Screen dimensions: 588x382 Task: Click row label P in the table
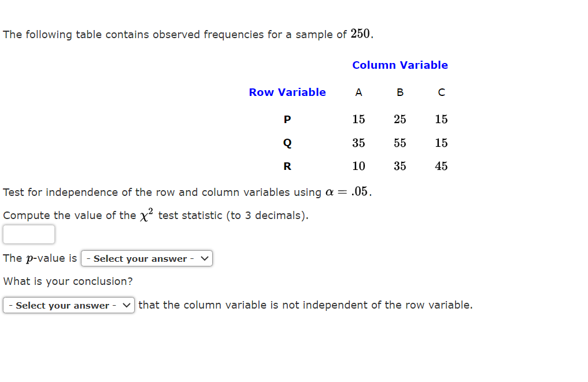coord(287,120)
